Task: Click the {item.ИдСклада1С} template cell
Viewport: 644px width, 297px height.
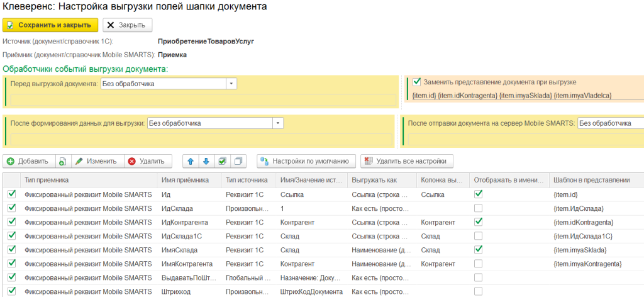Action: tap(596, 236)
